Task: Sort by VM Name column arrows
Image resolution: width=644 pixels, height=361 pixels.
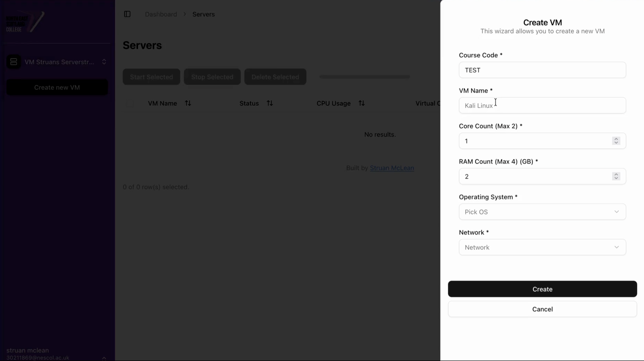Action: [188, 103]
